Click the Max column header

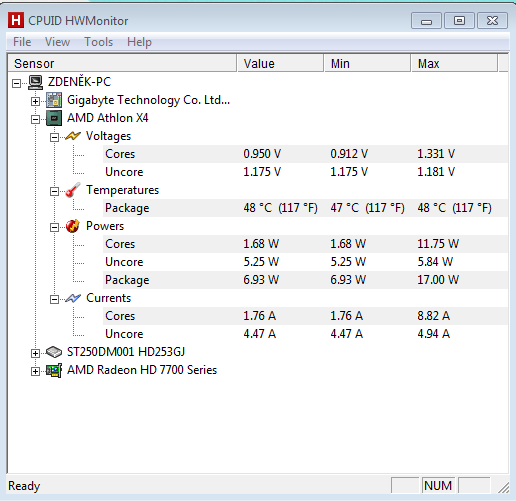point(455,63)
